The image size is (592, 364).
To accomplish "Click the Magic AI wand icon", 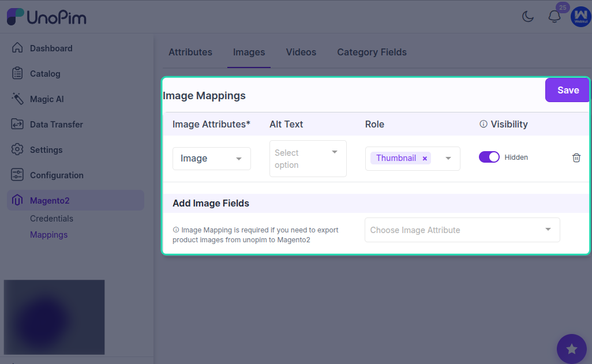I will (x=17, y=99).
